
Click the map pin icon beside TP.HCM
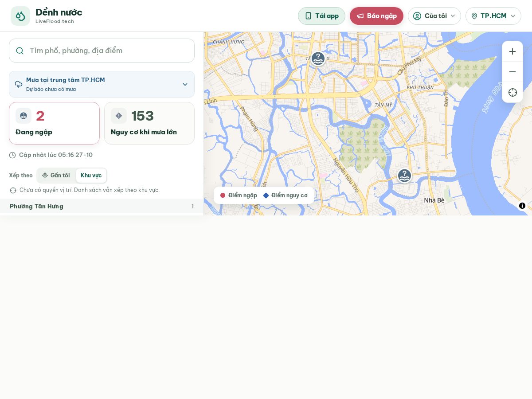pos(474,16)
